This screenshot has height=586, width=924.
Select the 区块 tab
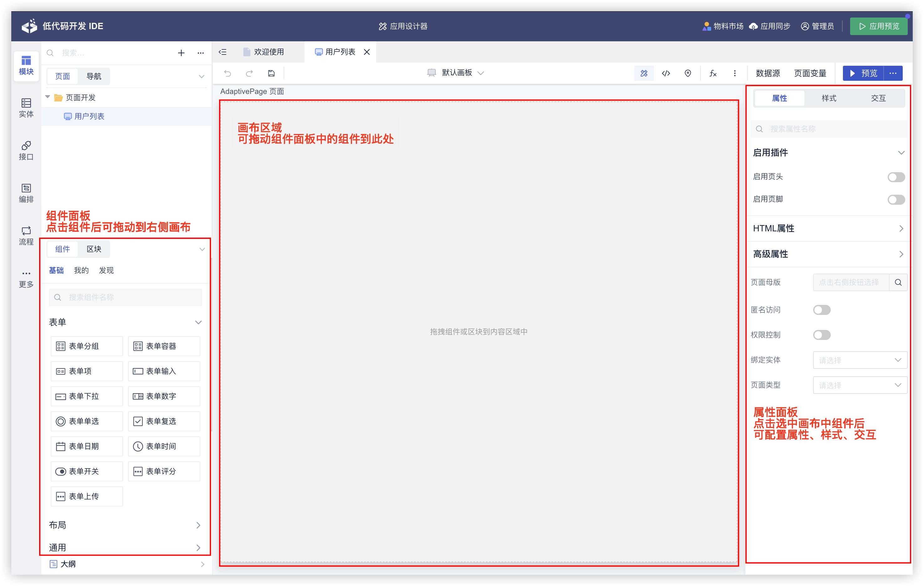94,249
